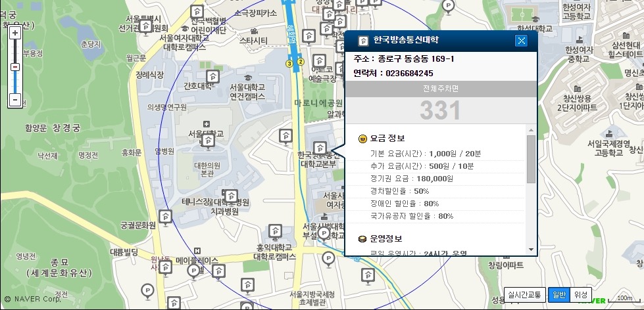Switch to 일반 map view
Viewport: 644px width, 310px height.
[x=559, y=294]
